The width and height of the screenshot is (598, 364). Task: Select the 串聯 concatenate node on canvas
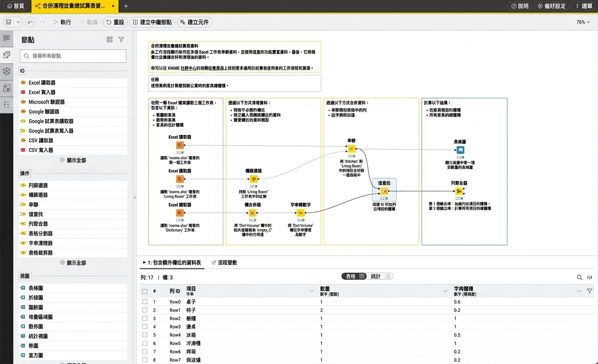(351, 149)
